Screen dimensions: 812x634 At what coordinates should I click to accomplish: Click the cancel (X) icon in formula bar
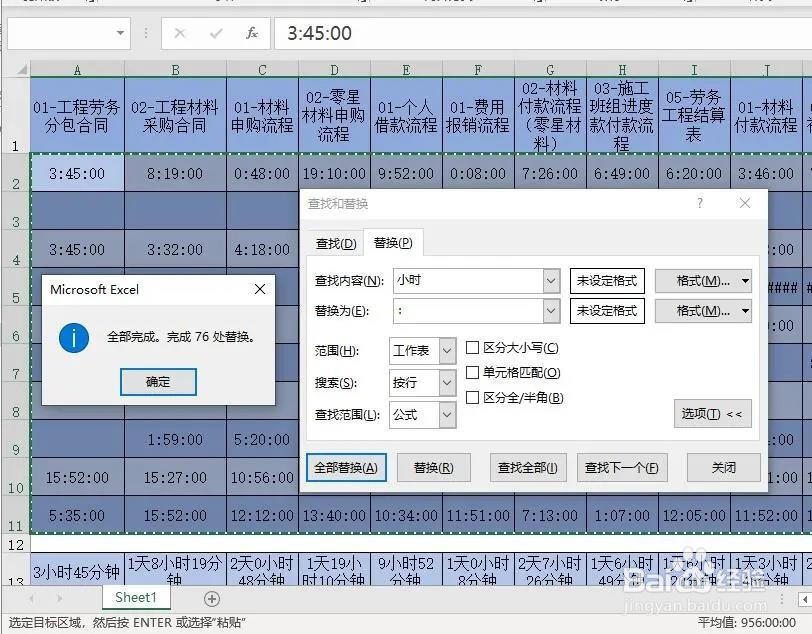click(180, 34)
